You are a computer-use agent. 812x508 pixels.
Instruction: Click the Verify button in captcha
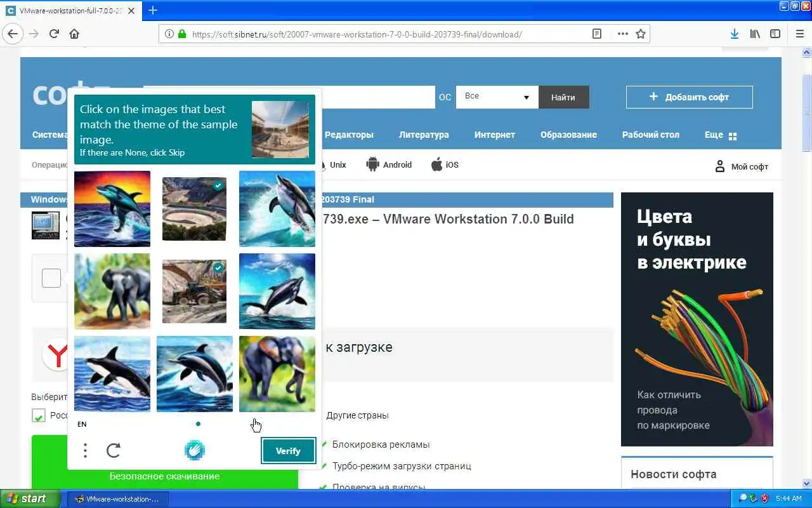click(x=288, y=451)
